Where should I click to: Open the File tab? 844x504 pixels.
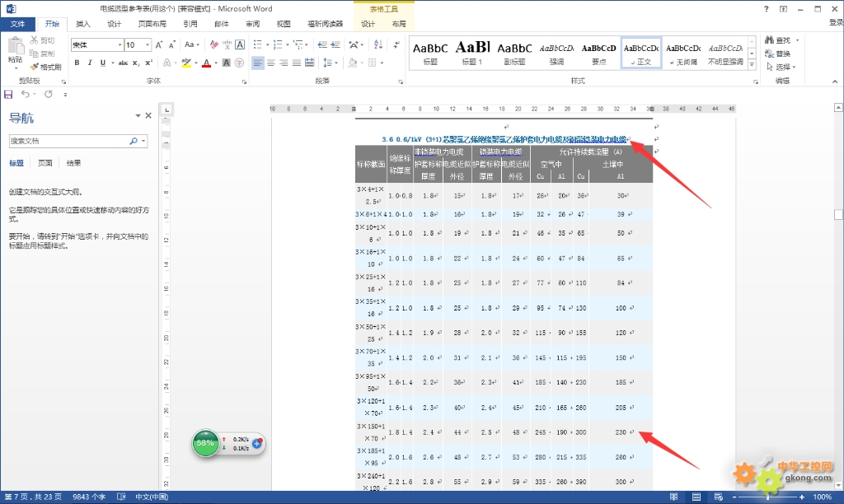[x=18, y=24]
